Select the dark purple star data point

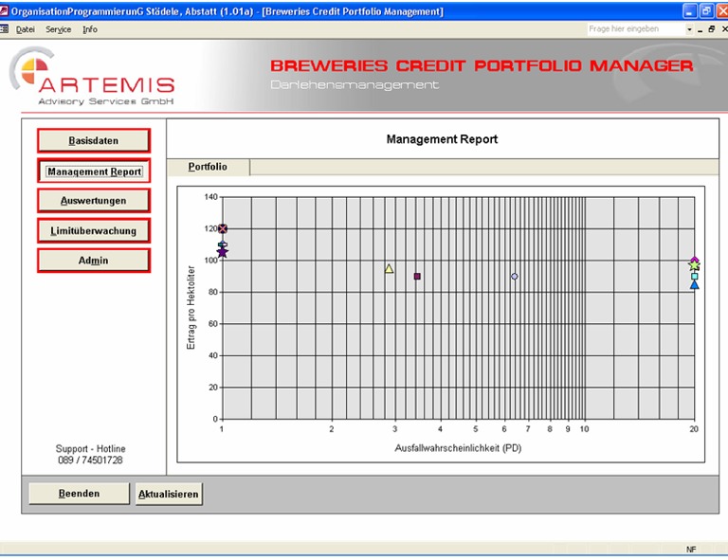point(223,252)
